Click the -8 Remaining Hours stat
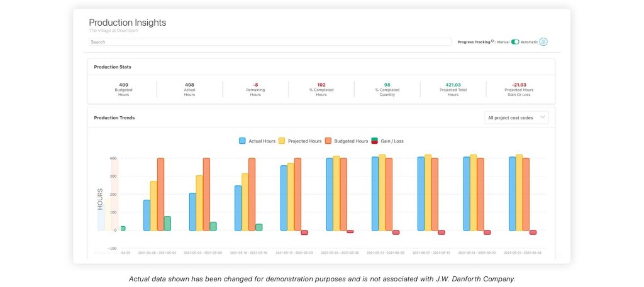The height and width of the screenshot is (287, 644). pyautogui.click(x=255, y=89)
